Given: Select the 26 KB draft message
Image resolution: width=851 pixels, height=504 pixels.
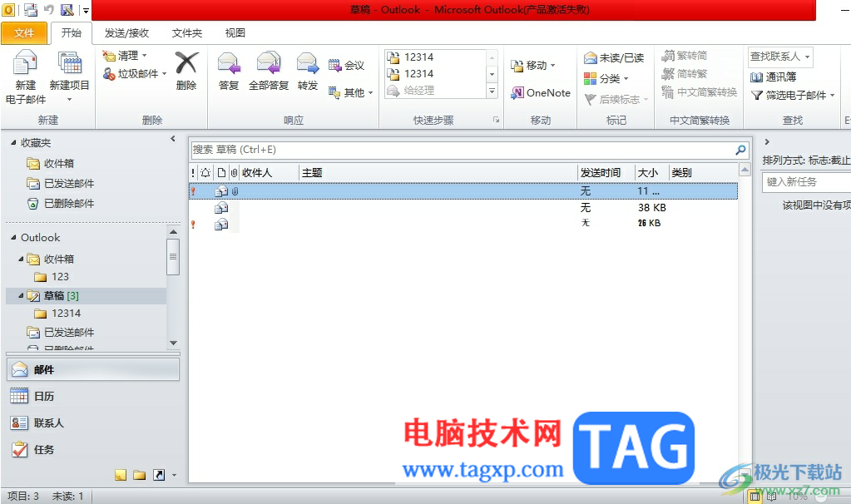Looking at the screenshot, I should click(x=463, y=224).
